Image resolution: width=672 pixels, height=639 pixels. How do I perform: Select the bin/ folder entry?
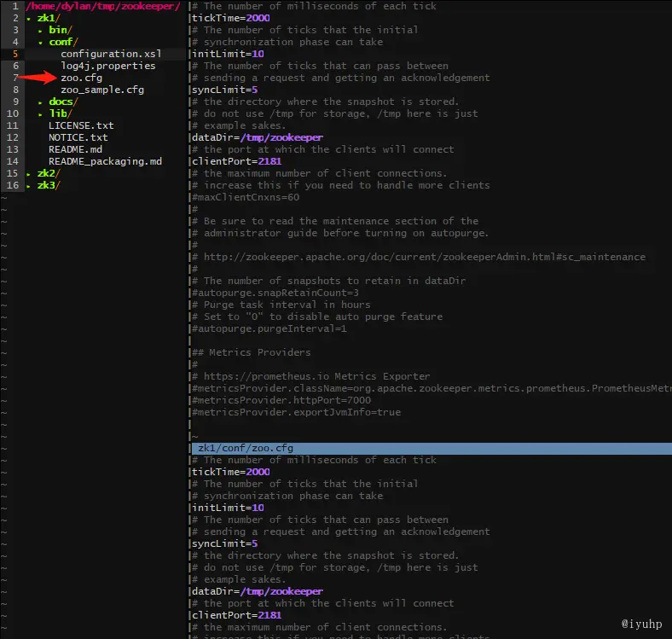click(x=61, y=30)
